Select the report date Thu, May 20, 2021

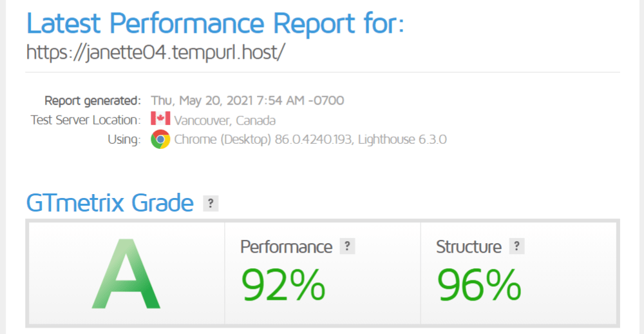pyautogui.click(x=207, y=101)
